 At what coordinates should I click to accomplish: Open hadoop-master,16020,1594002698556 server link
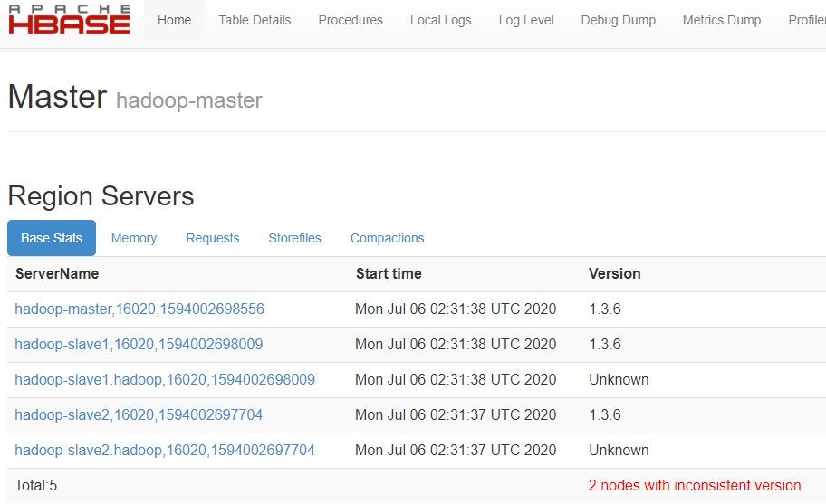click(x=139, y=309)
